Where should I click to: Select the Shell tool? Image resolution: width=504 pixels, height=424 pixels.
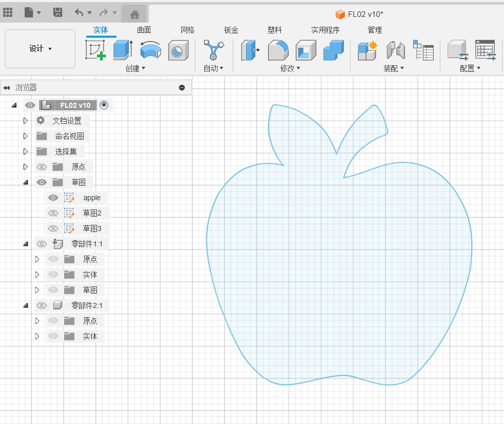(306, 50)
